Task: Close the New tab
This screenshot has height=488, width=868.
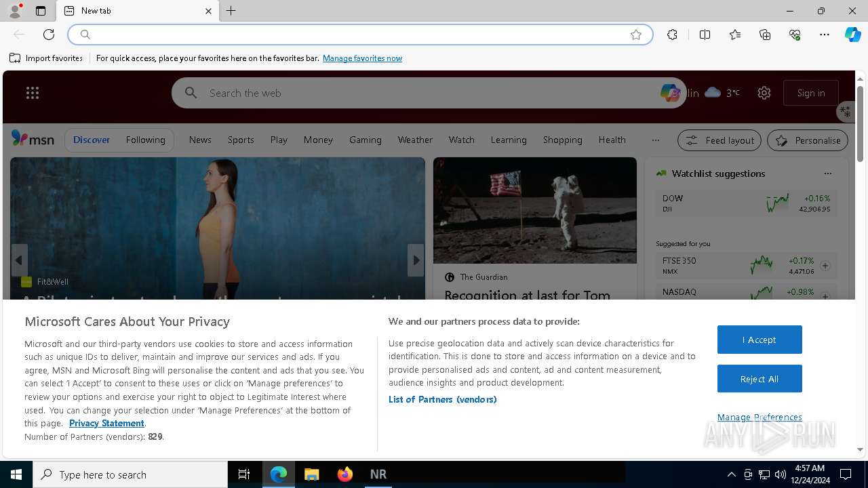Action: [x=208, y=11]
